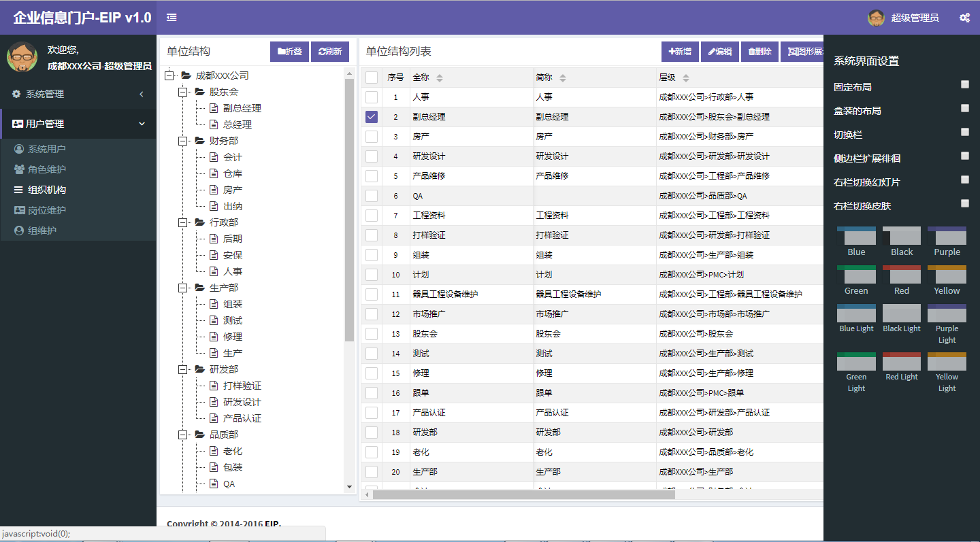Viewport: 980px width, 542px height.
Task: Open 系统用户 menu item
Action: pos(78,149)
